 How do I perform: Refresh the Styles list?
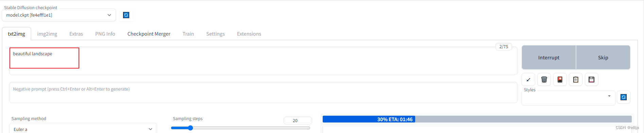point(624,97)
